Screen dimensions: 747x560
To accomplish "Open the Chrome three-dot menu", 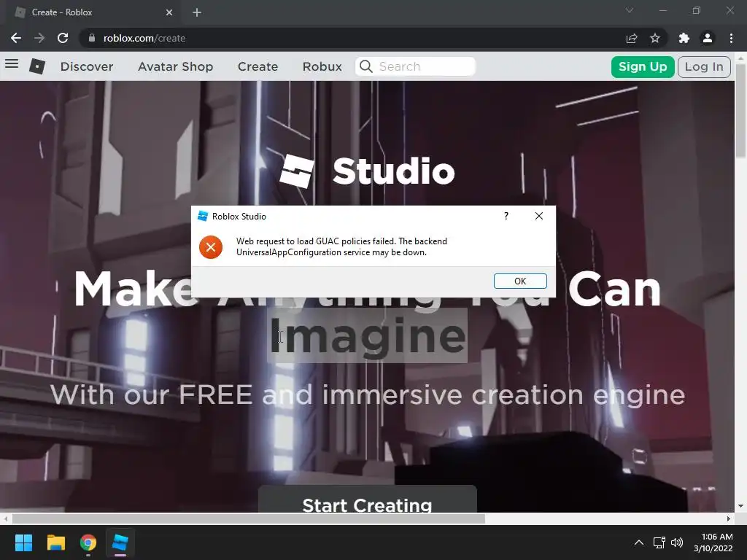I will pyautogui.click(x=731, y=38).
